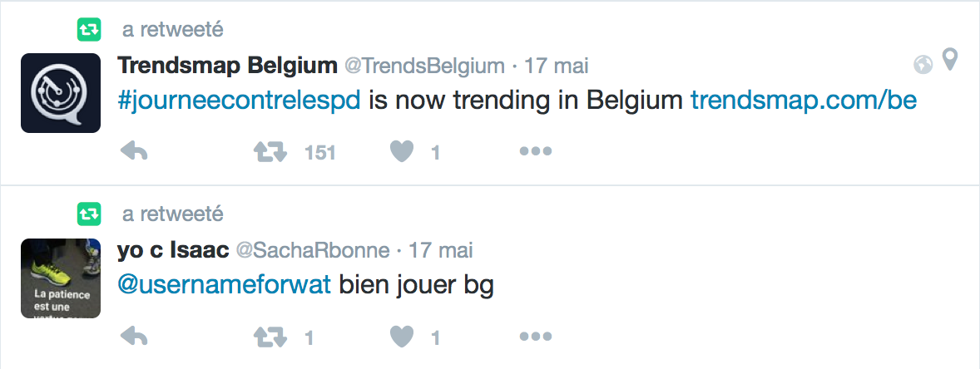
Task: Click the Trendsmap Belgium avatar
Action: coord(61,93)
